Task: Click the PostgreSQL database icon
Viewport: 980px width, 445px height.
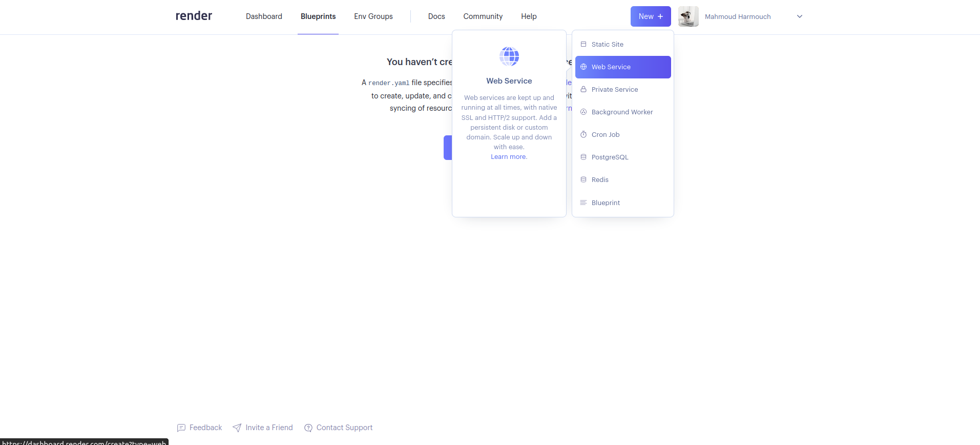Action: (583, 157)
